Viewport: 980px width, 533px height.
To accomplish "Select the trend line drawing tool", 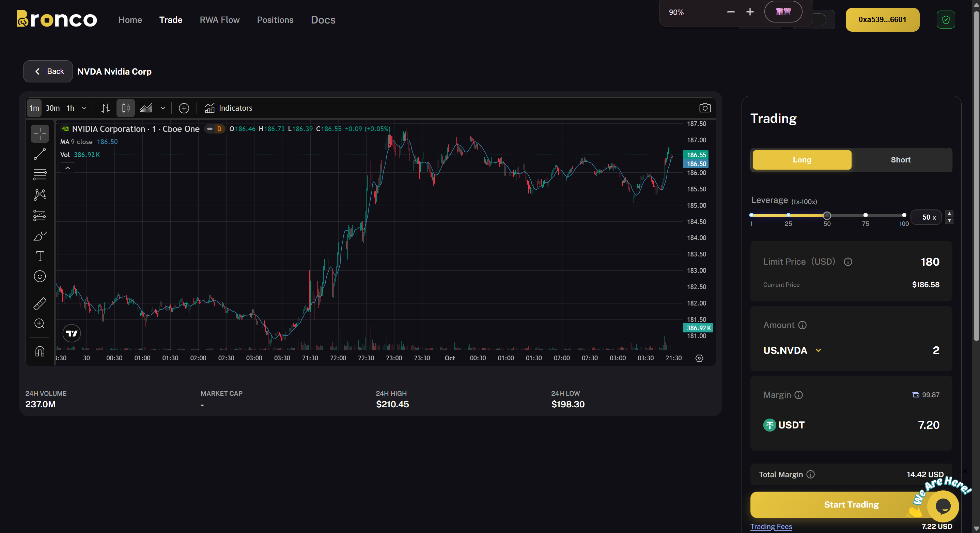I will [x=40, y=154].
